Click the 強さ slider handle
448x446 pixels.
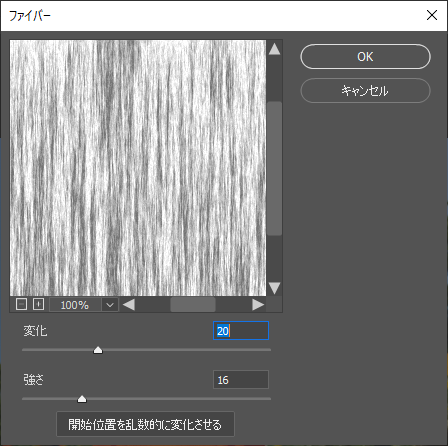point(82,399)
